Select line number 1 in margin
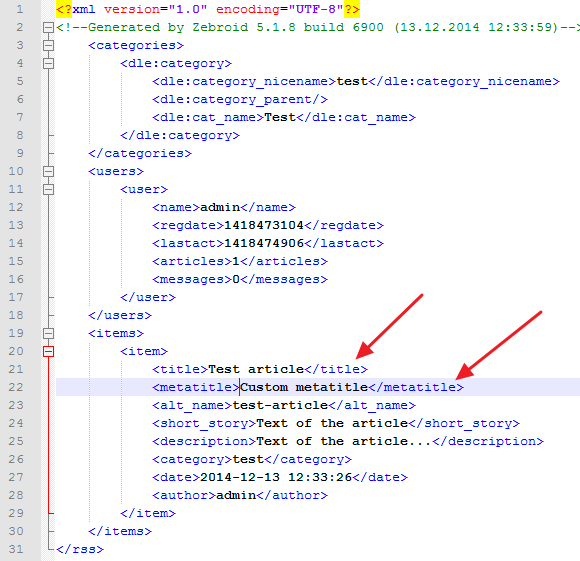Image resolution: width=580 pixels, height=561 pixels. click(x=20, y=9)
